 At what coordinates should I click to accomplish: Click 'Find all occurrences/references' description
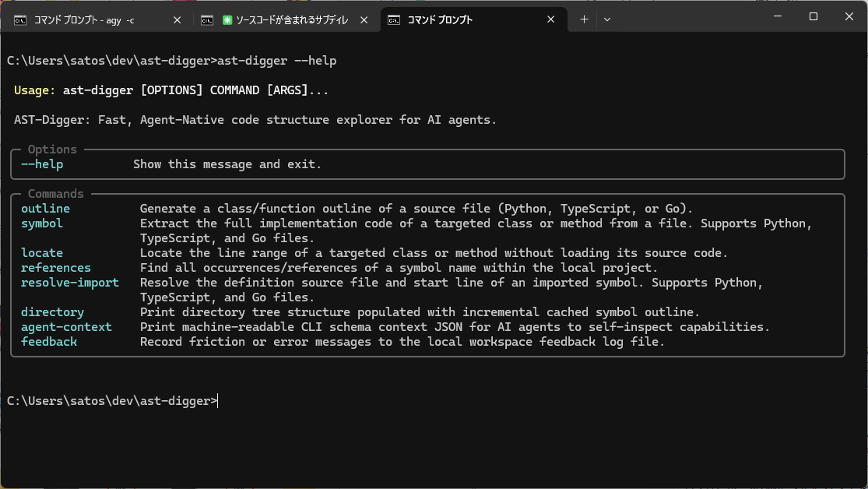[399, 268]
